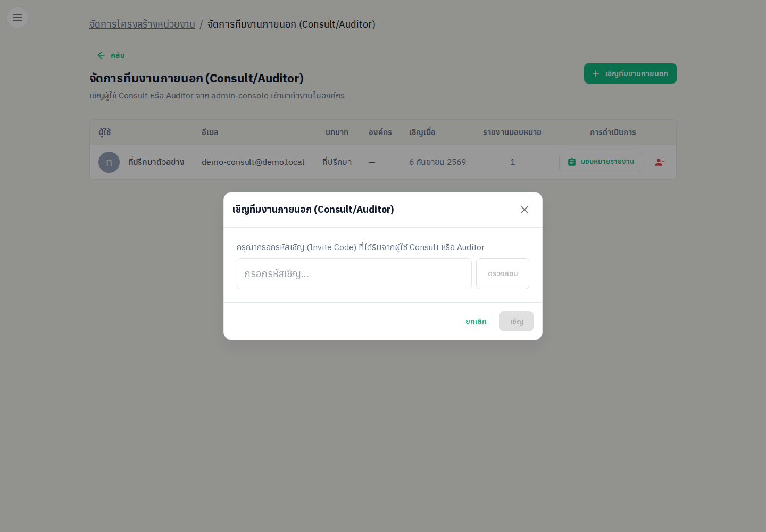This screenshot has width=766, height=532.
Task: Click the เชิญเมื่อ column header
Action: 422,132
